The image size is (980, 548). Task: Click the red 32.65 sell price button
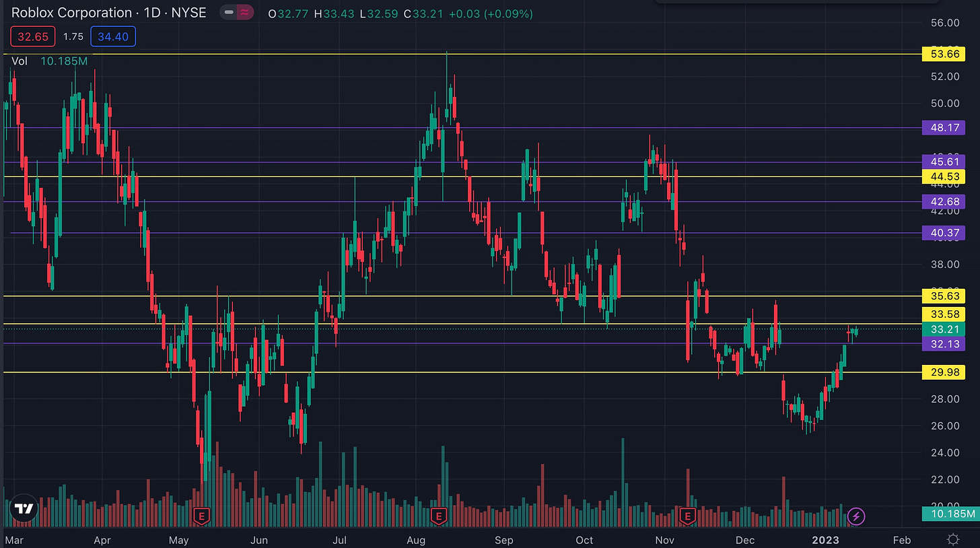coord(32,36)
